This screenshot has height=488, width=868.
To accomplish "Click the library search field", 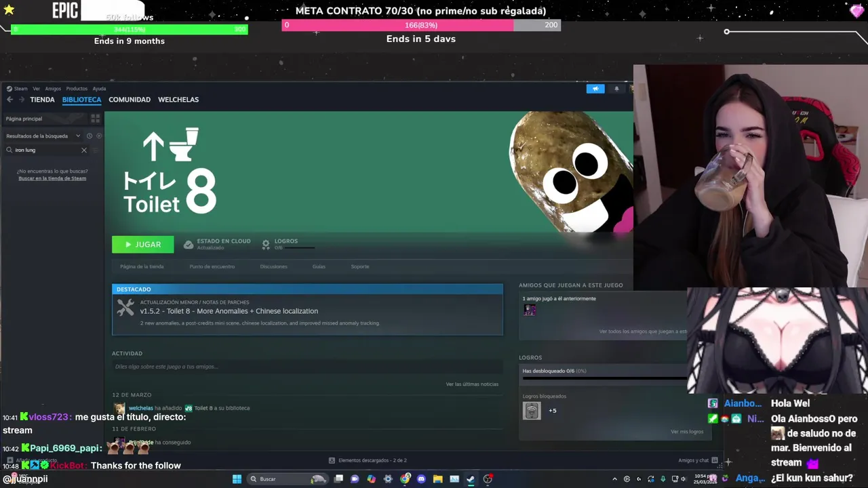I will (x=46, y=150).
